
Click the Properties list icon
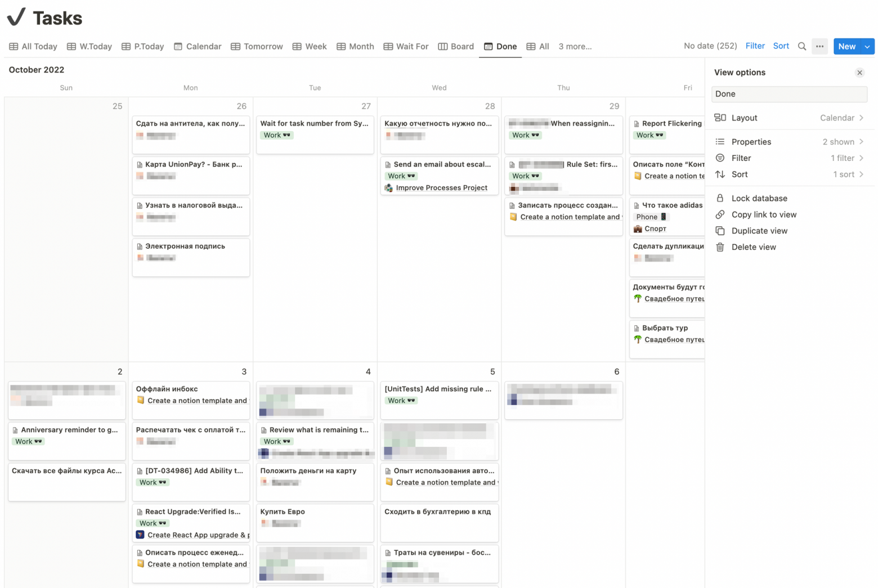coord(720,142)
